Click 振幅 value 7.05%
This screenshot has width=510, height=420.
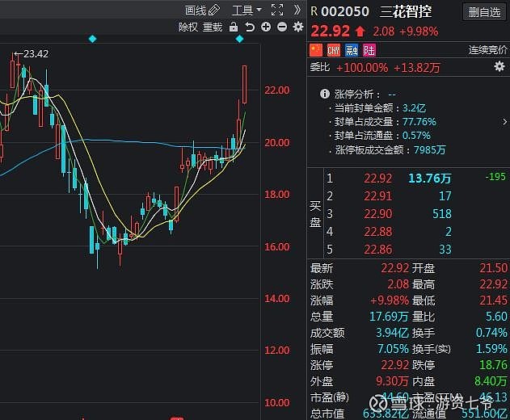(393, 349)
